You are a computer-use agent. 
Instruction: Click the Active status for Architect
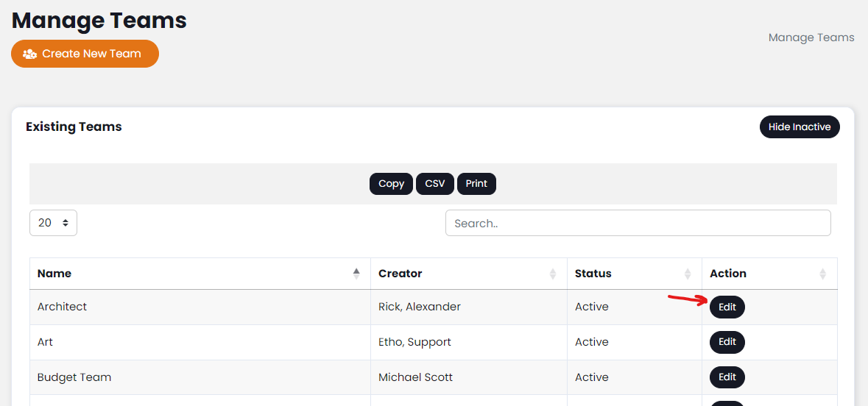click(591, 307)
